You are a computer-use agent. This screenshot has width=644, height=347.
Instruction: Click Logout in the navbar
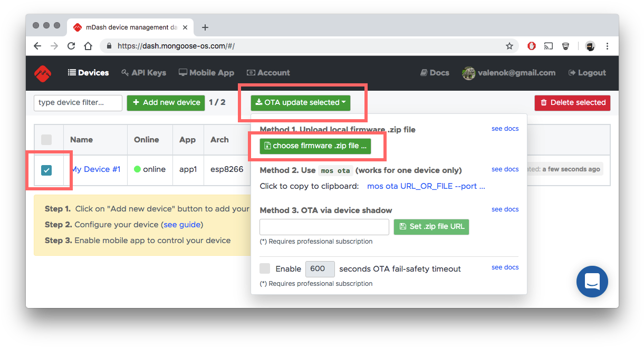587,73
